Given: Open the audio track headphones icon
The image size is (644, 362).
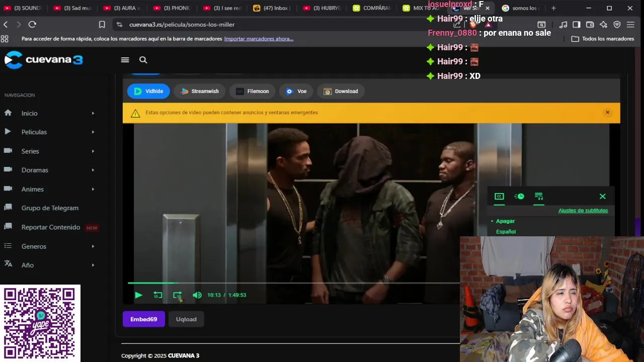Looking at the screenshot, I should [x=539, y=197].
